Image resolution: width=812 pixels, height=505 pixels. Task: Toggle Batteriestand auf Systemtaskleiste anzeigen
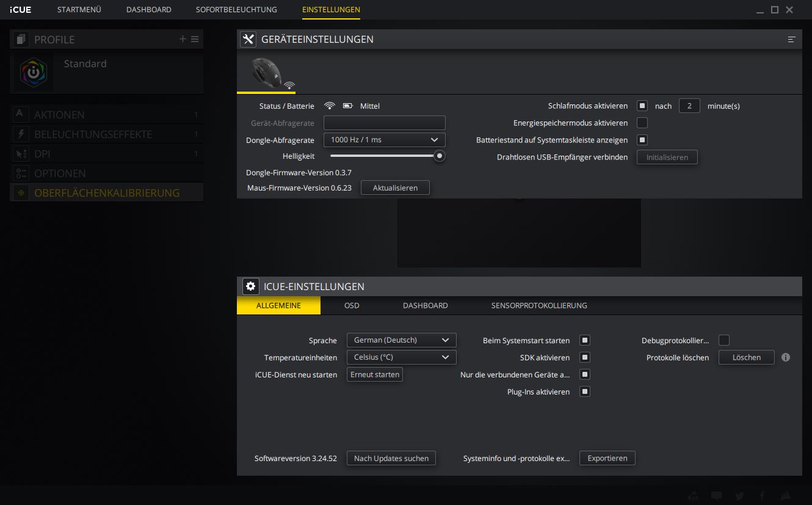(642, 140)
